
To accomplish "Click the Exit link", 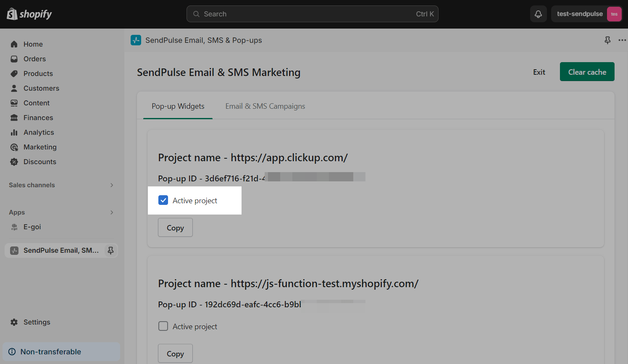I will (x=539, y=72).
